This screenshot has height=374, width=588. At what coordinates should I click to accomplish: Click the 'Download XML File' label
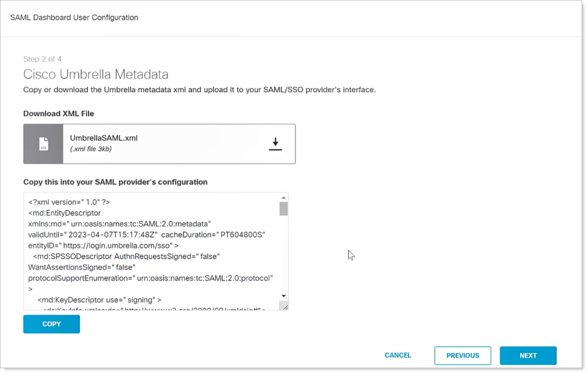(x=59, y=113)
